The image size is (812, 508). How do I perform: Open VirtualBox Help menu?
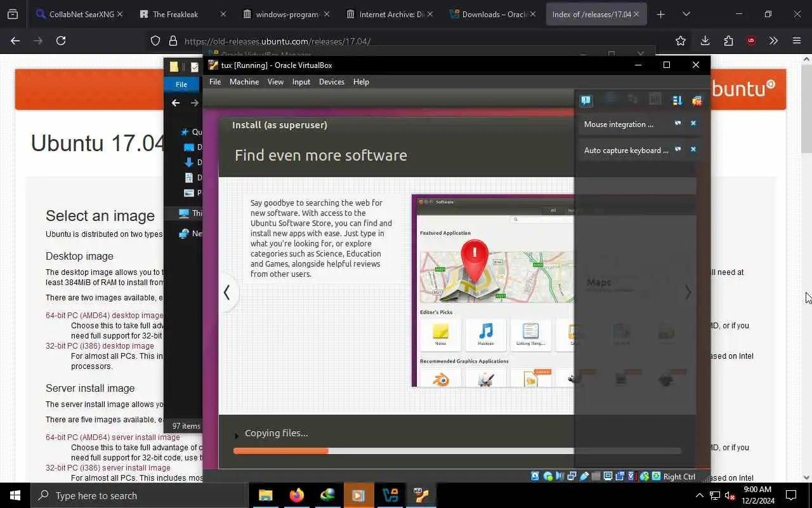[x=361, y=82]
